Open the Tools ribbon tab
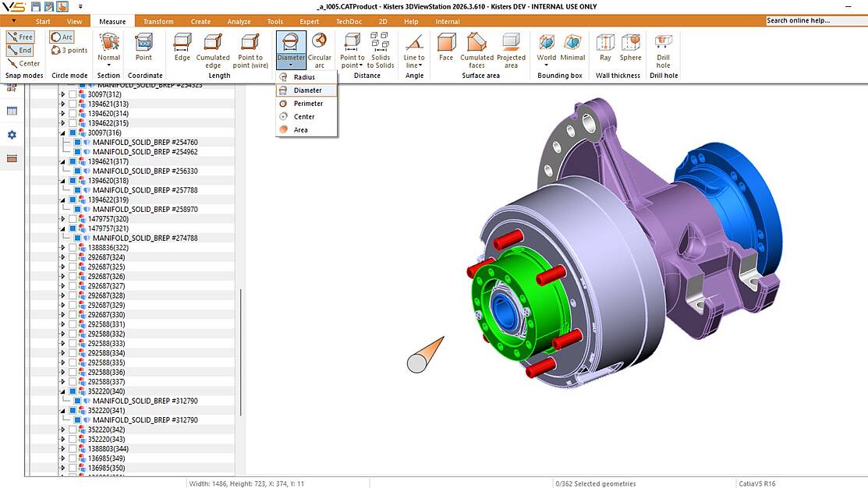Screen dimensions: 868x488 (275, 22)
